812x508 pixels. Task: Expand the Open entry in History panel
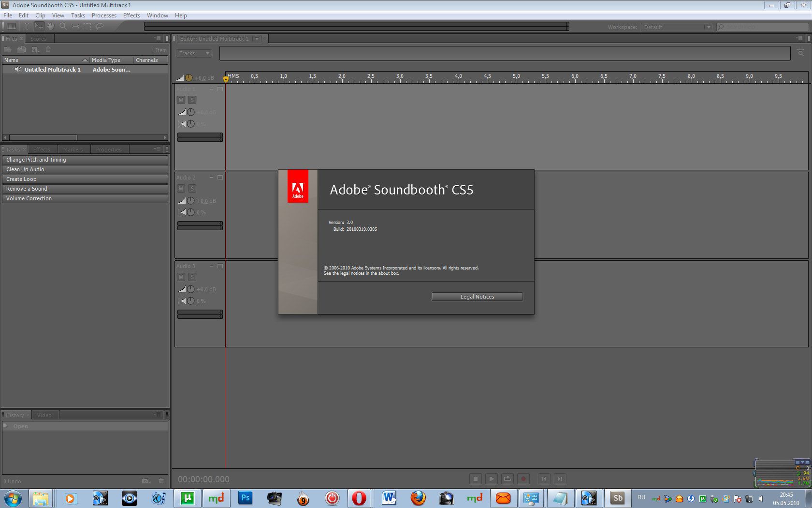coord(5,426)
